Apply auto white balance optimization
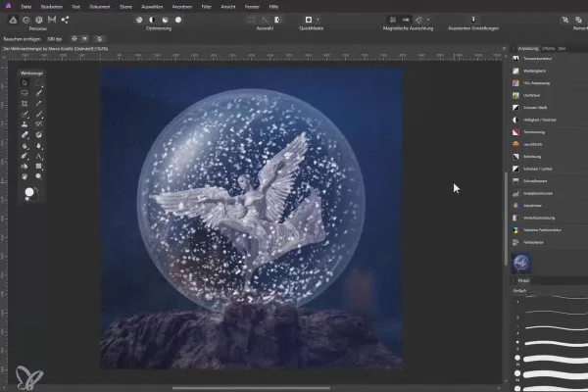Viewport: 588px width, 392px height. 178,20
